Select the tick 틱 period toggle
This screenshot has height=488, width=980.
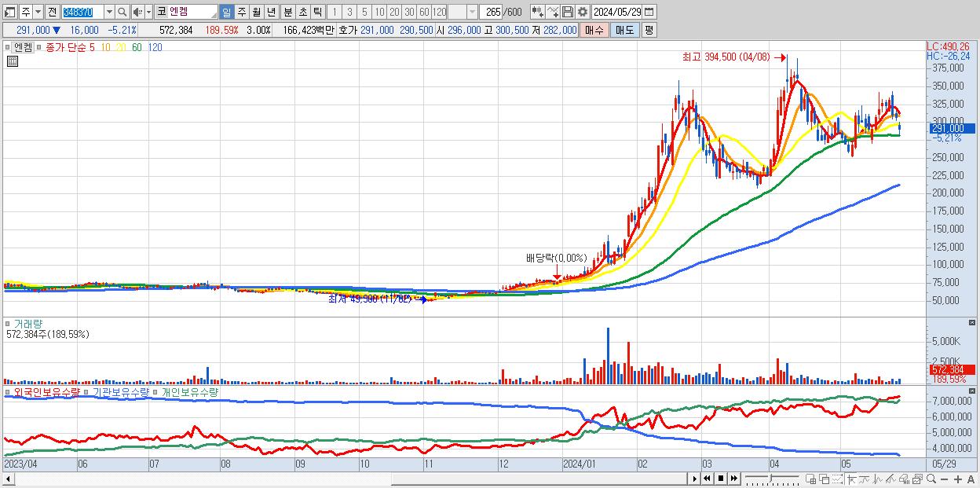[317, 12]
